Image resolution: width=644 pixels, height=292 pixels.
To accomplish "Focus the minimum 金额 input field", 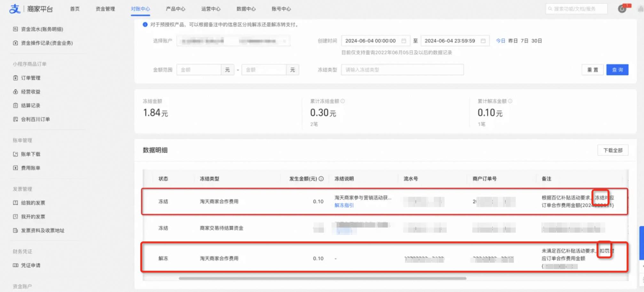I will 199,70.
